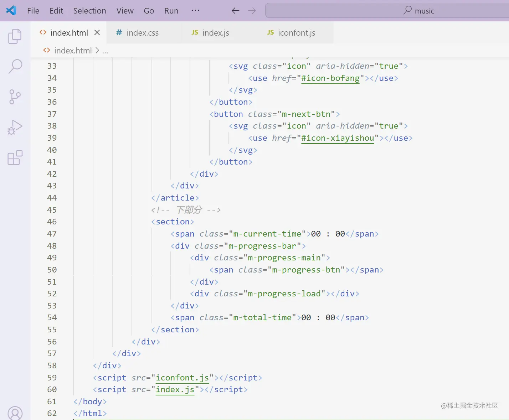Click the m-progress-main class value
The width and height of the screenshot is (509, 420).
coord(284,258)
